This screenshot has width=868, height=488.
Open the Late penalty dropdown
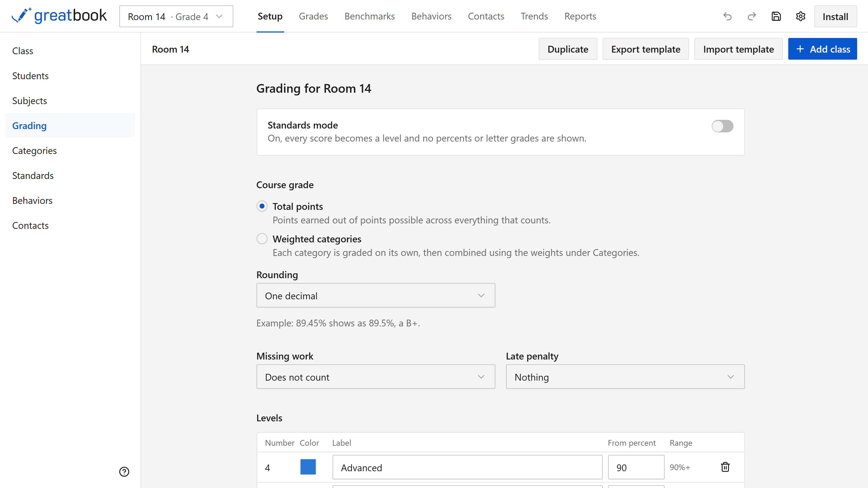(625, 377)
